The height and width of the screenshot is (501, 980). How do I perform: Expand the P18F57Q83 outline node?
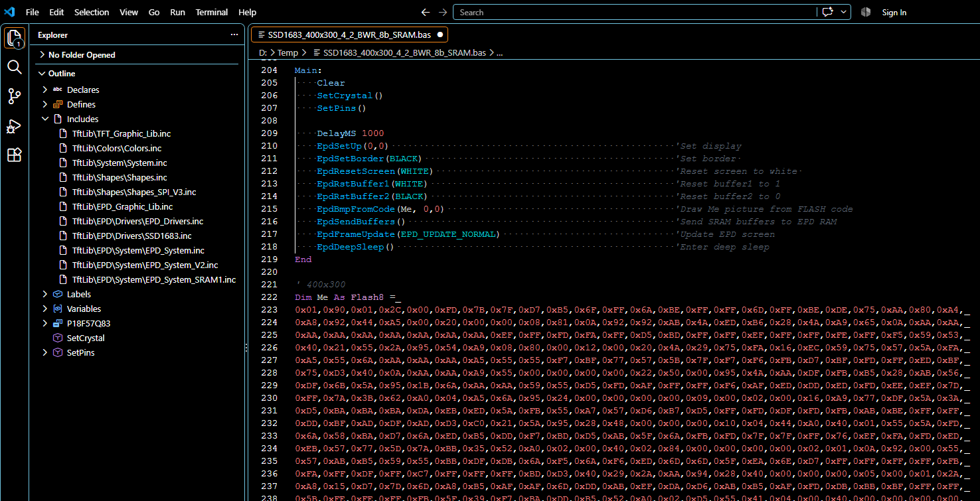click(45, 323)
